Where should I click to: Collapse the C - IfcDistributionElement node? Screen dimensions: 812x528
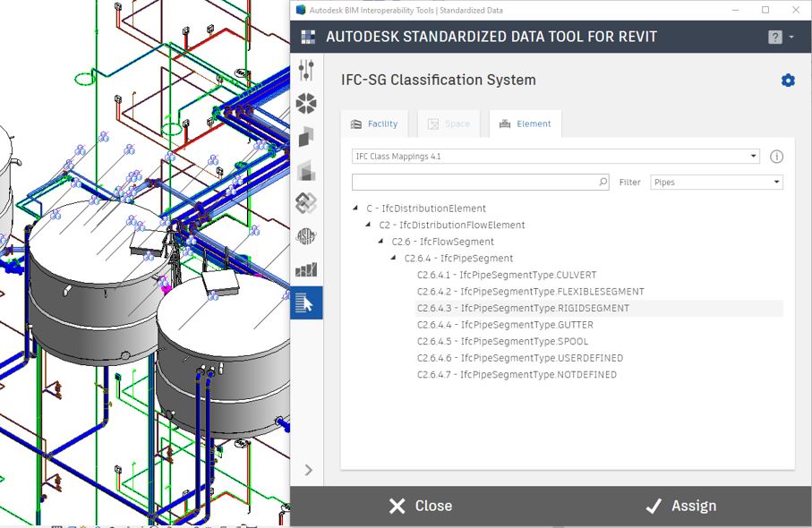point(356,209)
